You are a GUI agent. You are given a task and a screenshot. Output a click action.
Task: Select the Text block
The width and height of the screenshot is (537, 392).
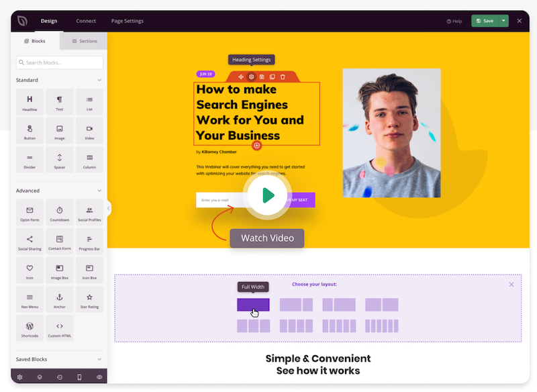click(x=60, y=101)
